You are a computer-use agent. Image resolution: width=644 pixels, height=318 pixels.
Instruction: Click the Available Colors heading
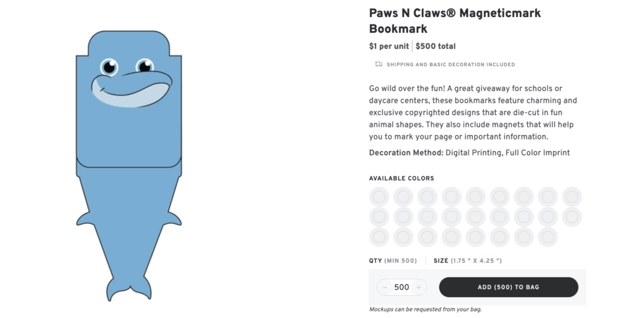401,178
